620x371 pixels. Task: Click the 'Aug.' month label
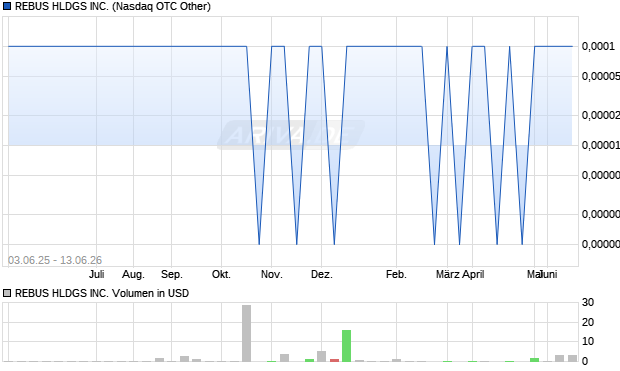[x=133, y=274]
